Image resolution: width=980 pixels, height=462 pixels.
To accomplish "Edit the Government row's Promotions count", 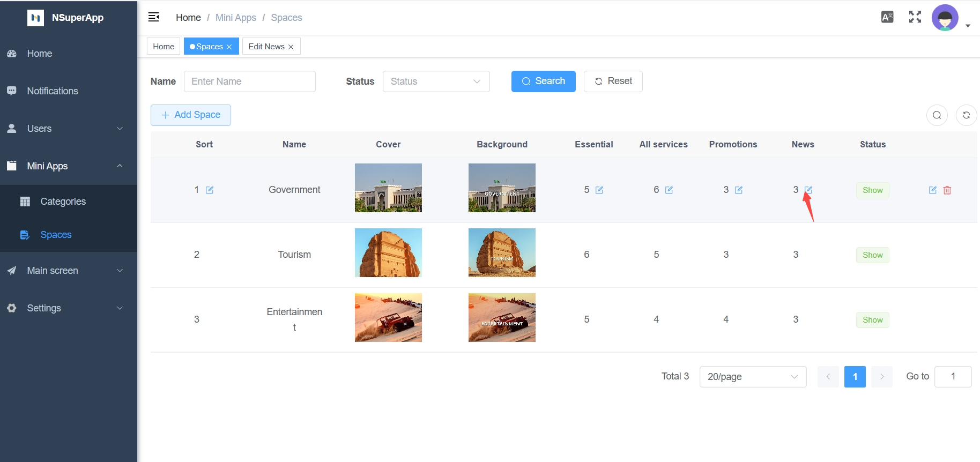I will [x=739, y=190].
